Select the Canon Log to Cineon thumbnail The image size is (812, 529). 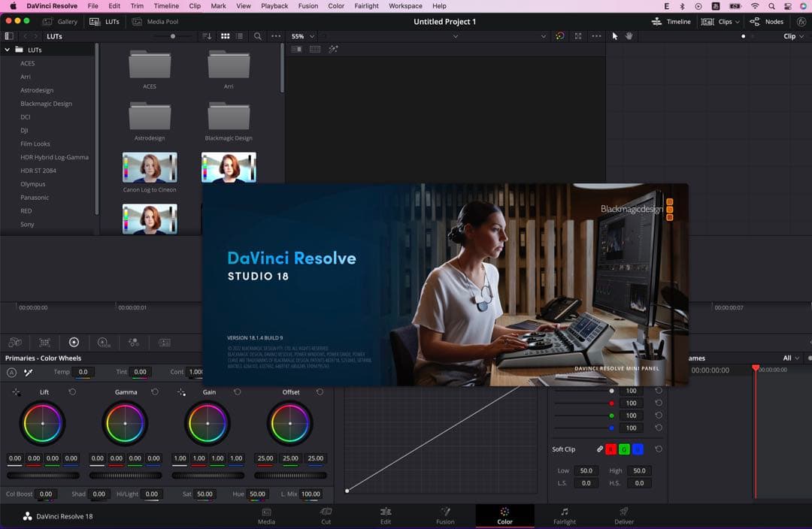point(150,168)
